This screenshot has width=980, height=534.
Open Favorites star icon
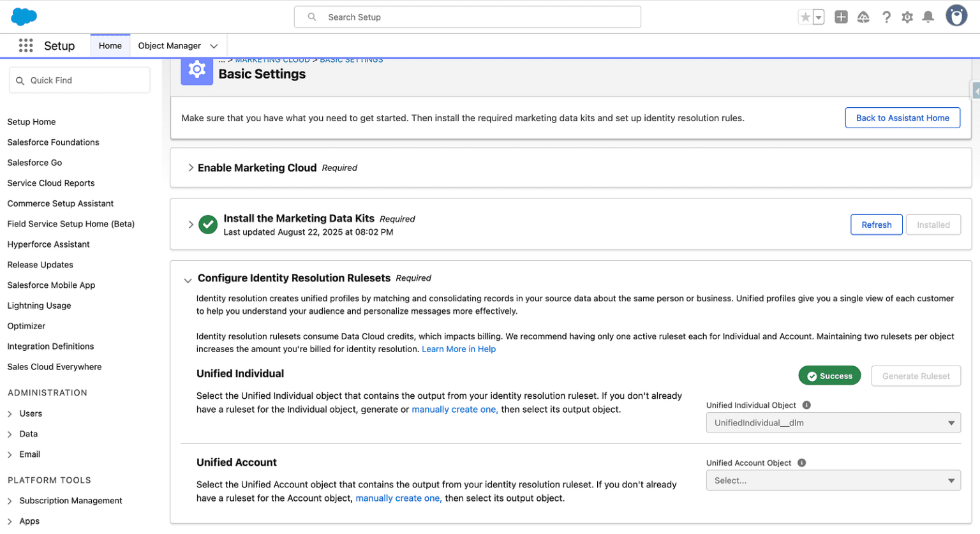(805, 17)
